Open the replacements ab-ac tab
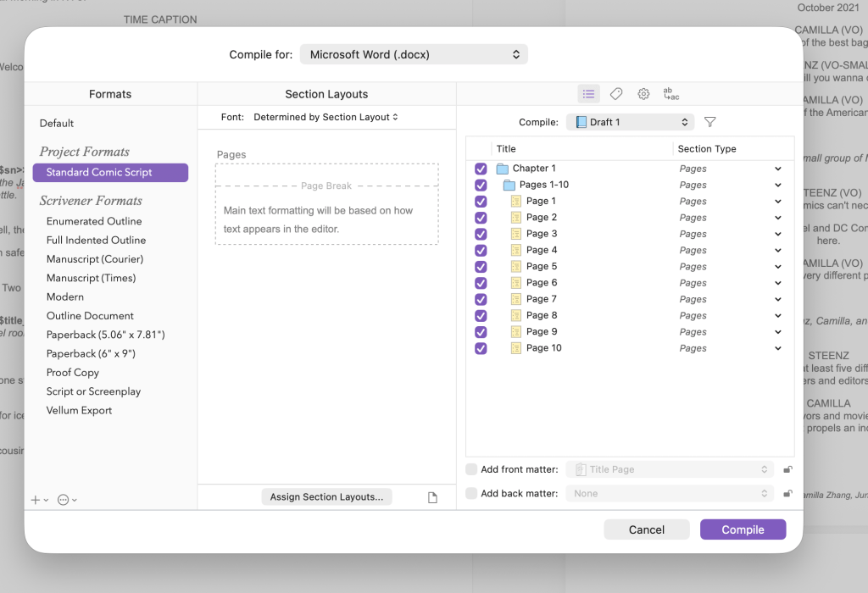 670,94
